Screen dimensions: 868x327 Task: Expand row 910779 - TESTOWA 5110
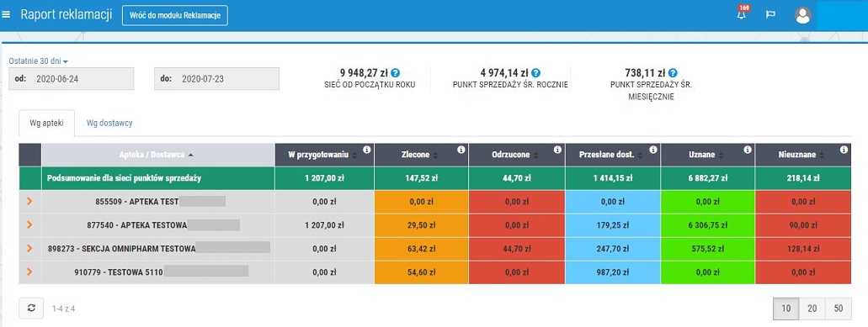tap(30, 272)
